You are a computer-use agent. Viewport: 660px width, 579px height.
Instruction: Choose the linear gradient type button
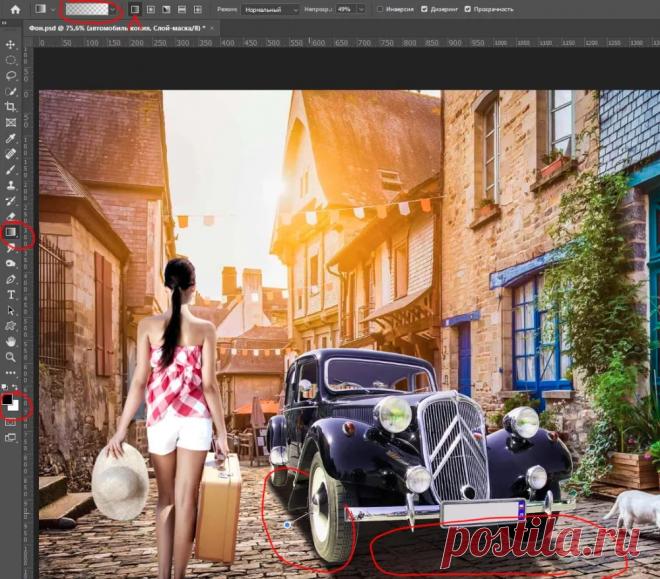(135, 9)
